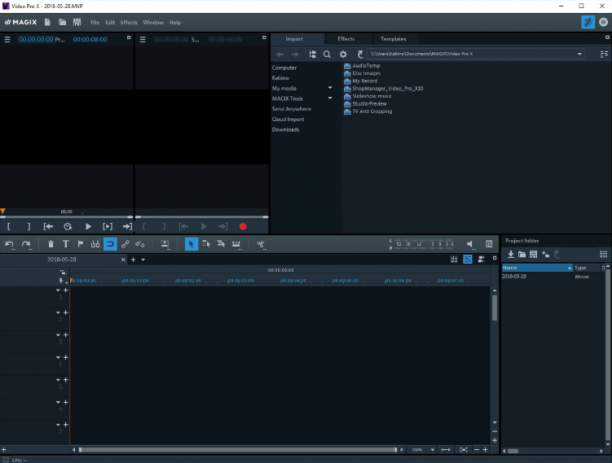The width and height of the screenshot is (612, 463).
Task: Click the open project folder icon
Action: [x=62, y=22]
